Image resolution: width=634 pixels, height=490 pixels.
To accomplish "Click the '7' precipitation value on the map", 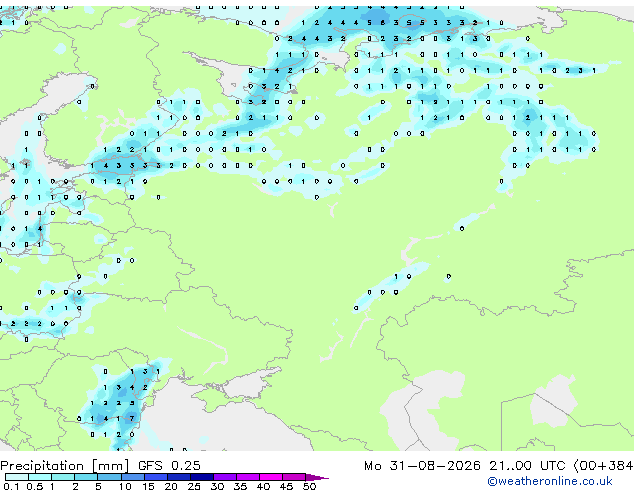I will (x=132, y=418).
